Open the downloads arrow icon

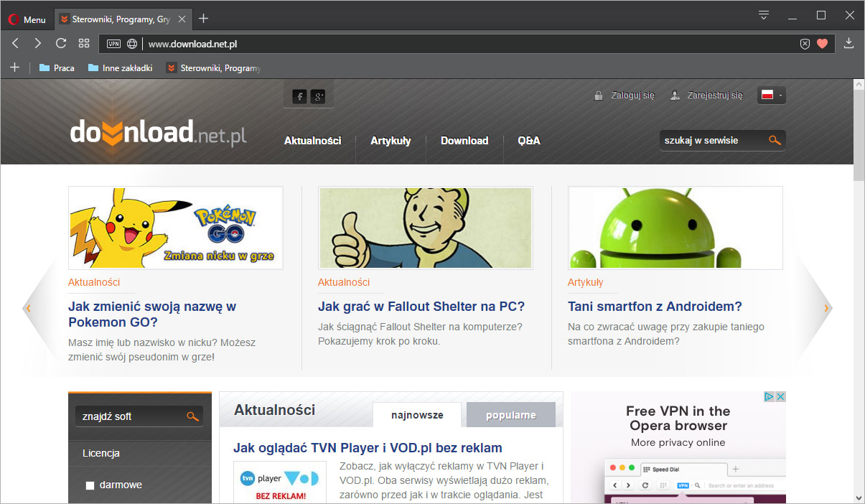pyautogui.click(x=849, y=43)
